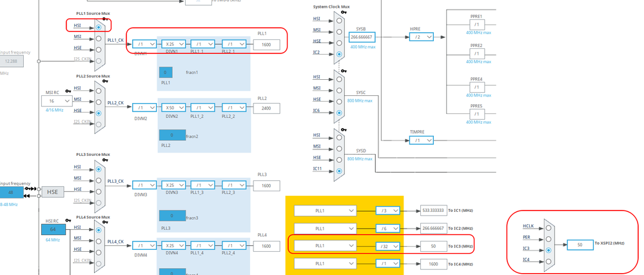Open the IC4 /1 divider dropdown
The width and height of the screenshot is (644, 275).
point(387,264)
